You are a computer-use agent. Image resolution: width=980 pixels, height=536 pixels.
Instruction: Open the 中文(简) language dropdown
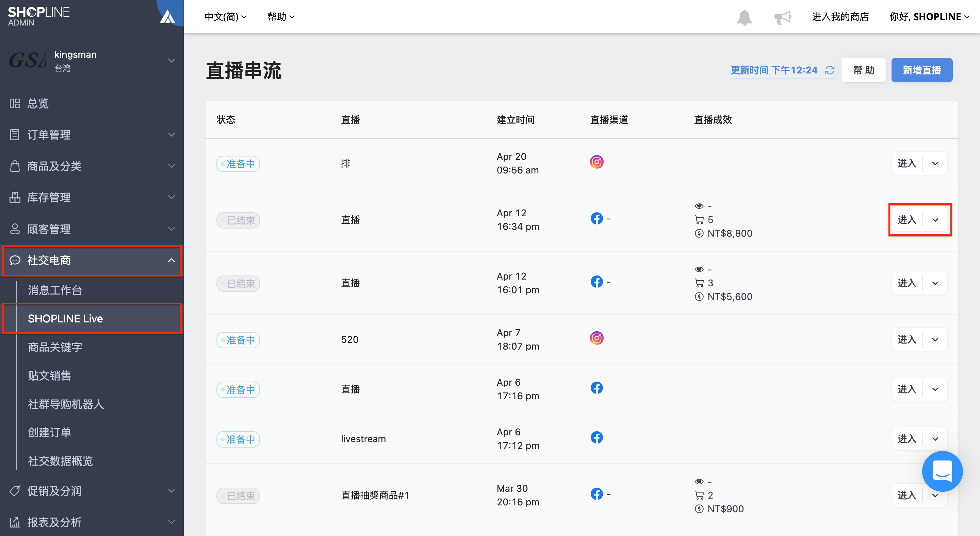[x=226, y=17]
